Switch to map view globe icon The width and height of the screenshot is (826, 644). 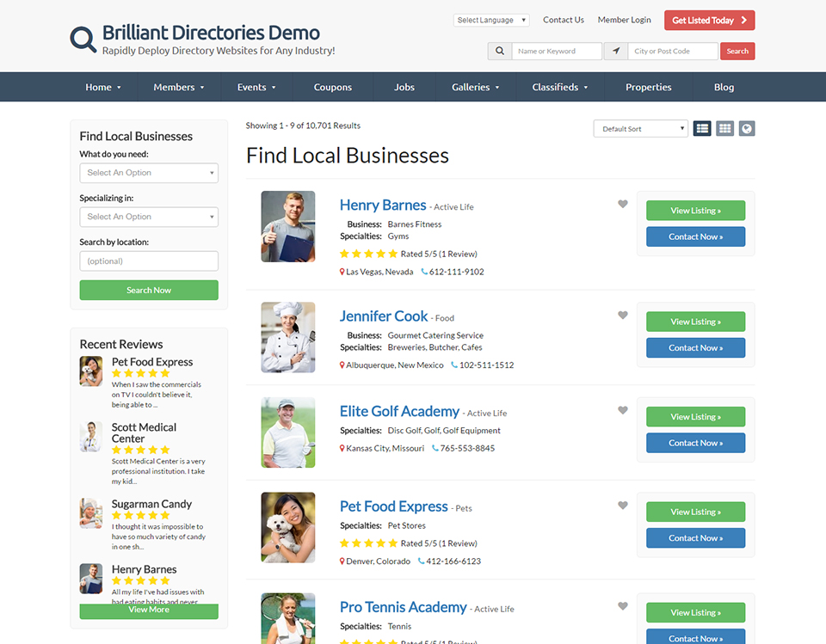[747, 128]
